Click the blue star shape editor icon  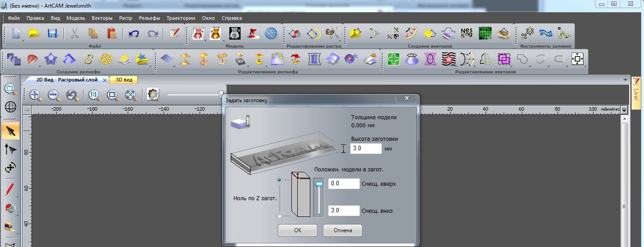pyautogui.click(x=50, y=59)
